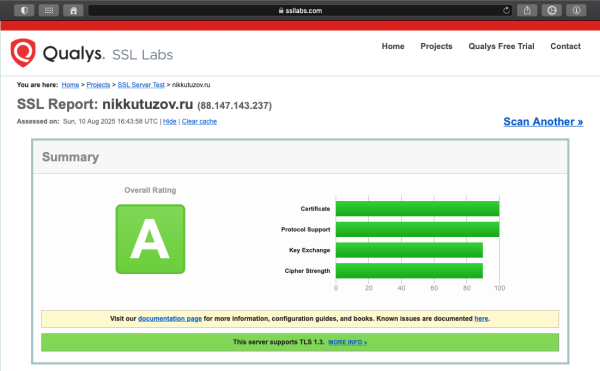Click the Qualys shield logo
600x371 pixels.
23,53
